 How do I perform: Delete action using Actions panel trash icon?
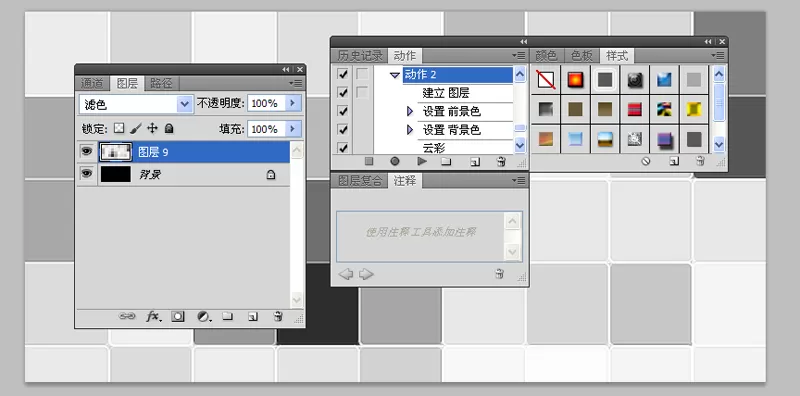[x=501, y=162]
